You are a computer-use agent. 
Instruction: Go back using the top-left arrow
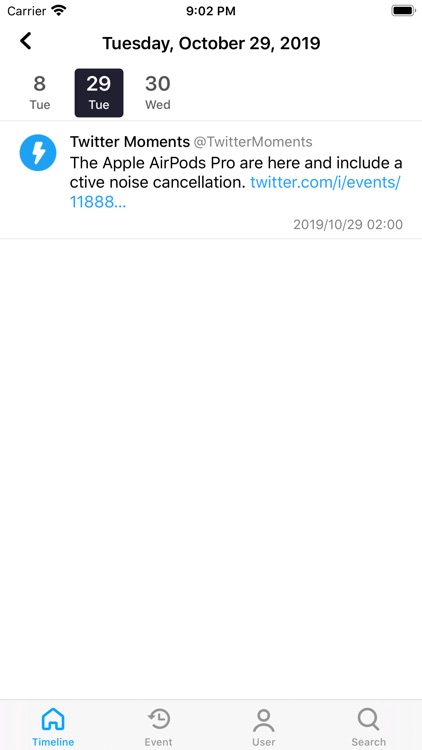click(x=26, y=41)
